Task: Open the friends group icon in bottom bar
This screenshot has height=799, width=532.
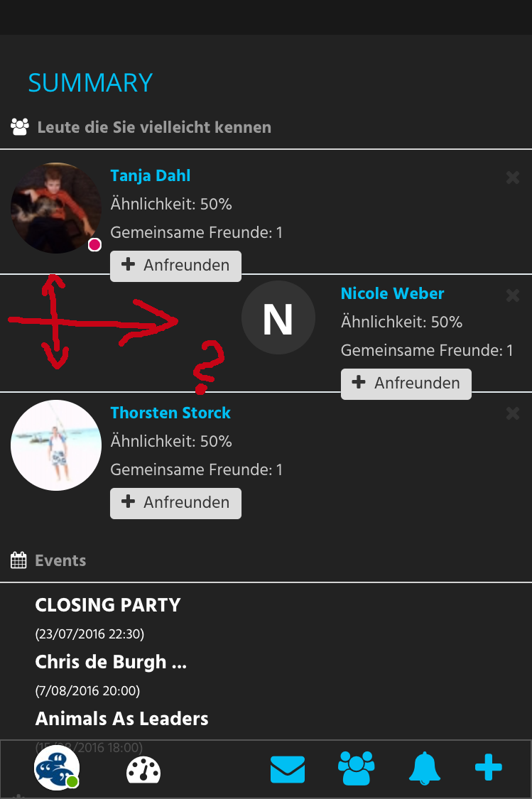Action: coord(357,768)
